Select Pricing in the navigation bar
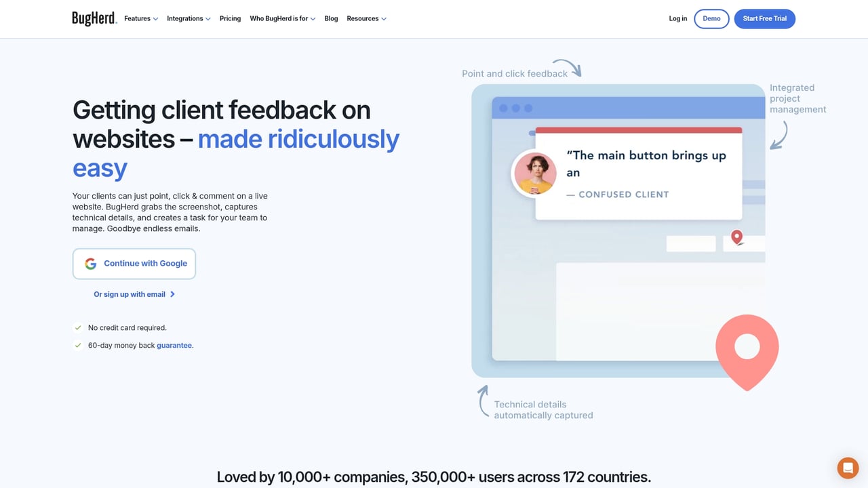The height and width of the screenshot is (488, 868). coord(230,18)
